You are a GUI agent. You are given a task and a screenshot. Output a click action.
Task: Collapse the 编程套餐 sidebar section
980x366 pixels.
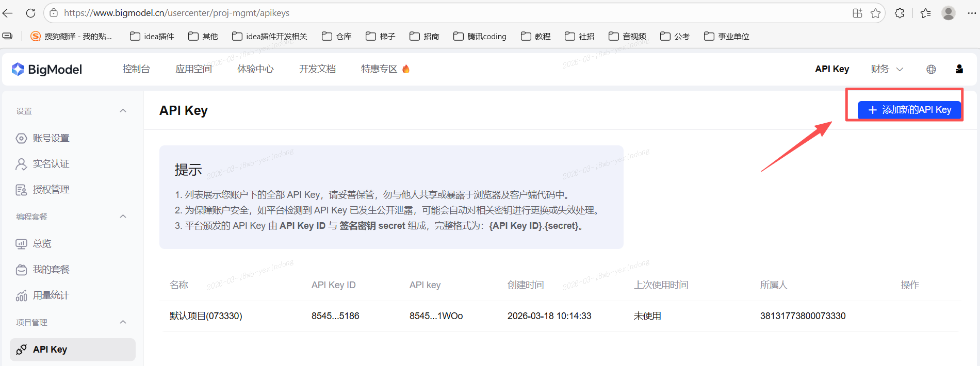123,217
